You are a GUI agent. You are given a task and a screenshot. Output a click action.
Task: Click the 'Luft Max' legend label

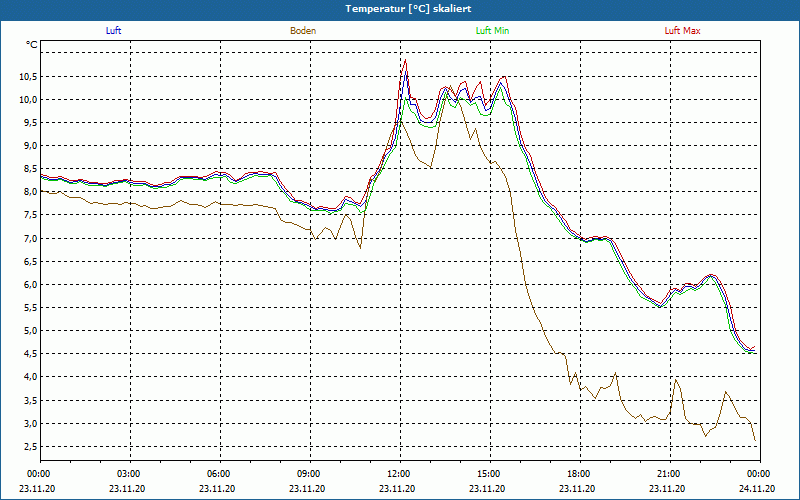[682, 31]
